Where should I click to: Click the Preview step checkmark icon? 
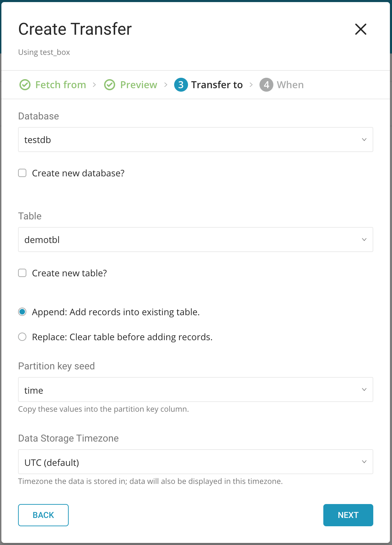[x=110, y=85]
